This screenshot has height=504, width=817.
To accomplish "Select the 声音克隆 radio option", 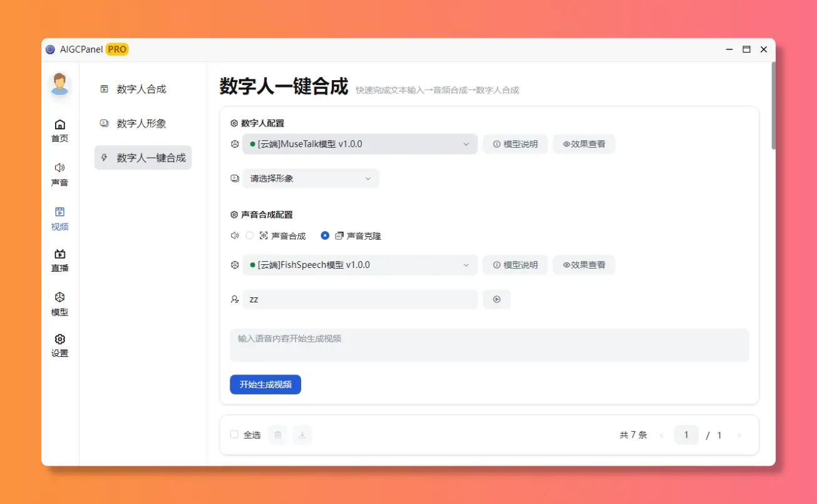I will click(325, 236).
